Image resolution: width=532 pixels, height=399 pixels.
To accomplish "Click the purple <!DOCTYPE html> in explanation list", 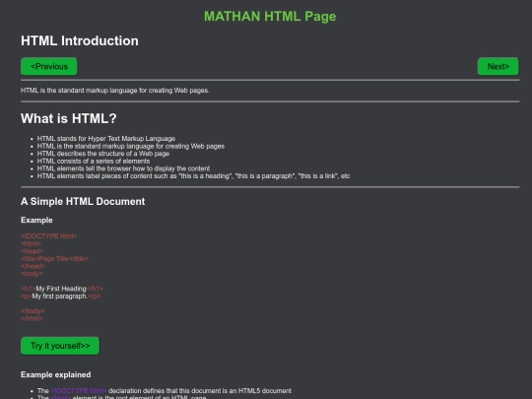I will click(x=79, y=391).
